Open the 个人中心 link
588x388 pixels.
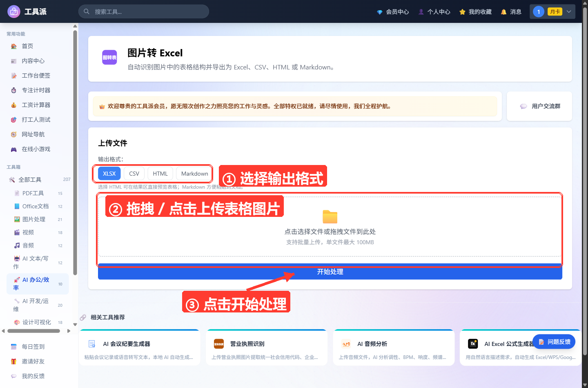click(434, 12)
